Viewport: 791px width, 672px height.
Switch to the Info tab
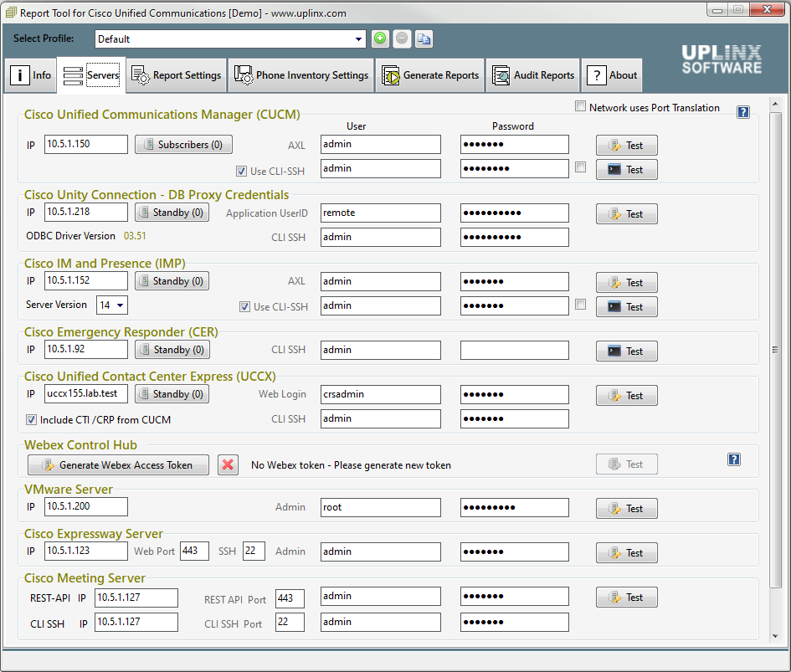[x=31, y=75]
